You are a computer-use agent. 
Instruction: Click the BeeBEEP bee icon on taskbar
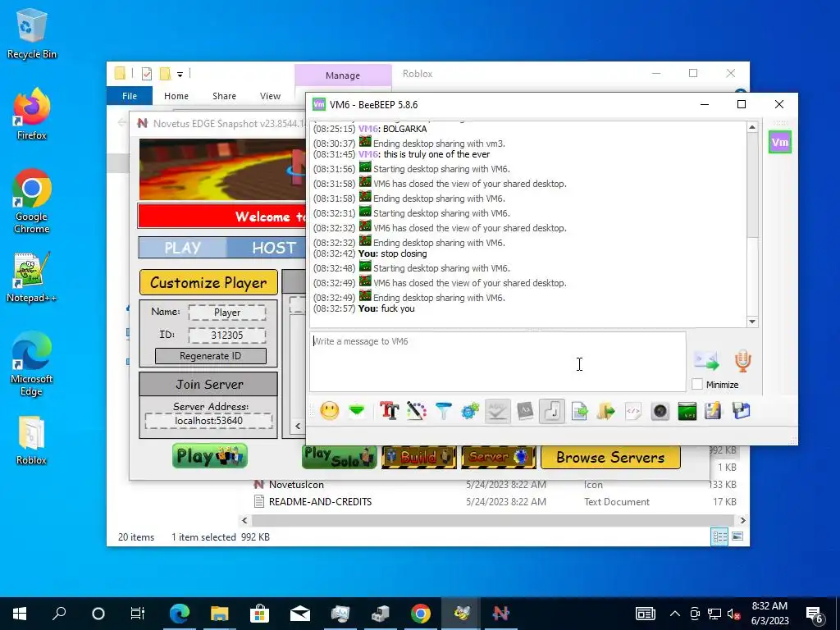pyautogui.click(x=461, y=614)
